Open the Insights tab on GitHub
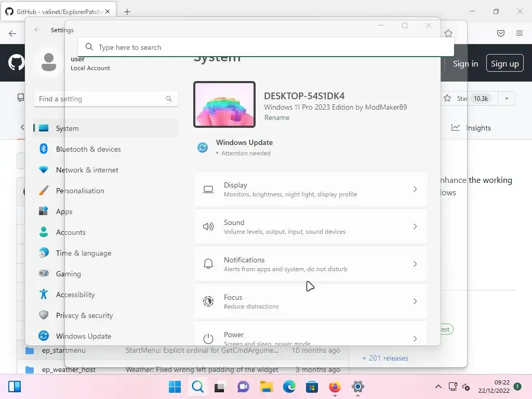The width and height of the screenshot is (532, 399). pyautogui.click(x=471, y=128)
